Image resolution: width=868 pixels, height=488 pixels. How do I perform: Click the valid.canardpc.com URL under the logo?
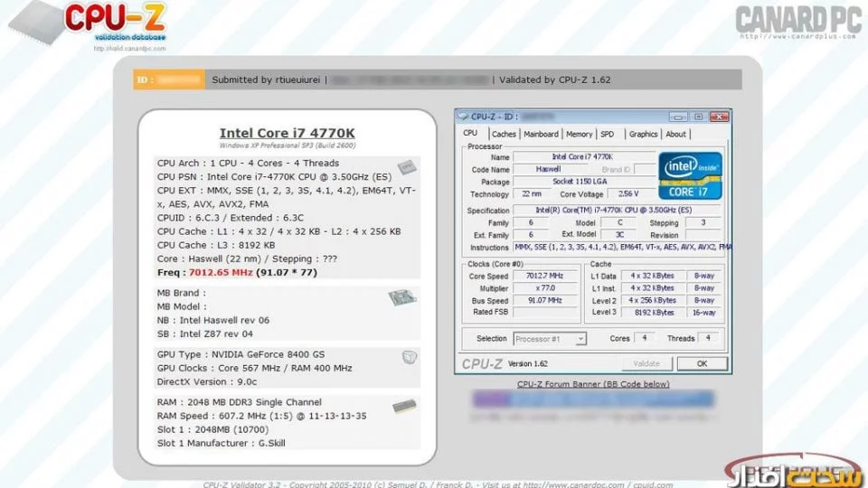129,49
